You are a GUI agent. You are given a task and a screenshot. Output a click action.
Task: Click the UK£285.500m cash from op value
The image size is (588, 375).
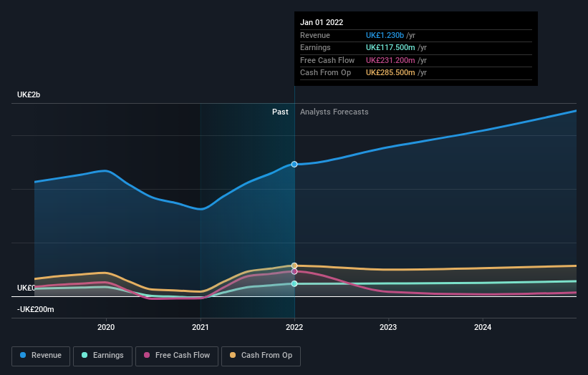pyautogui.click(x=390, y=73)
